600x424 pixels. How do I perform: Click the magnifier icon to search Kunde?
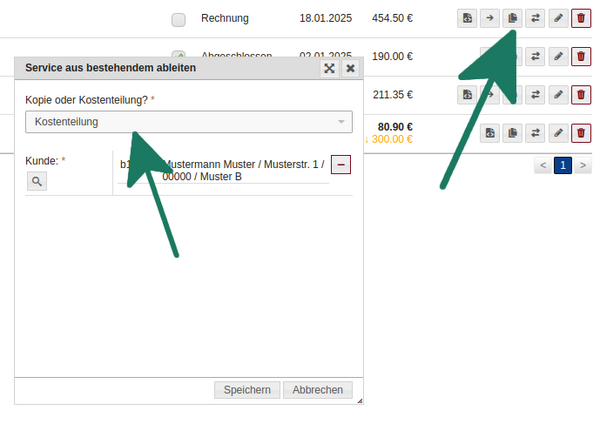tap(37, 181)
